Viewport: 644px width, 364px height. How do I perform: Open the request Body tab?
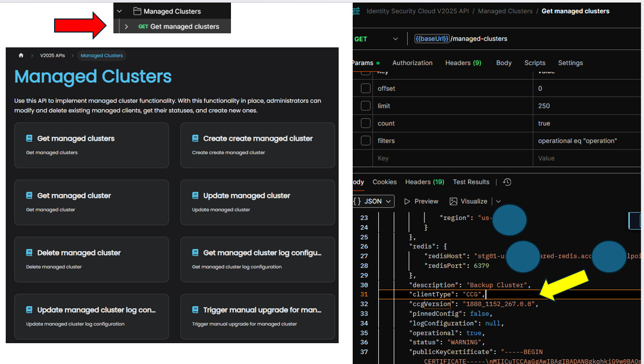click(504, 62)
